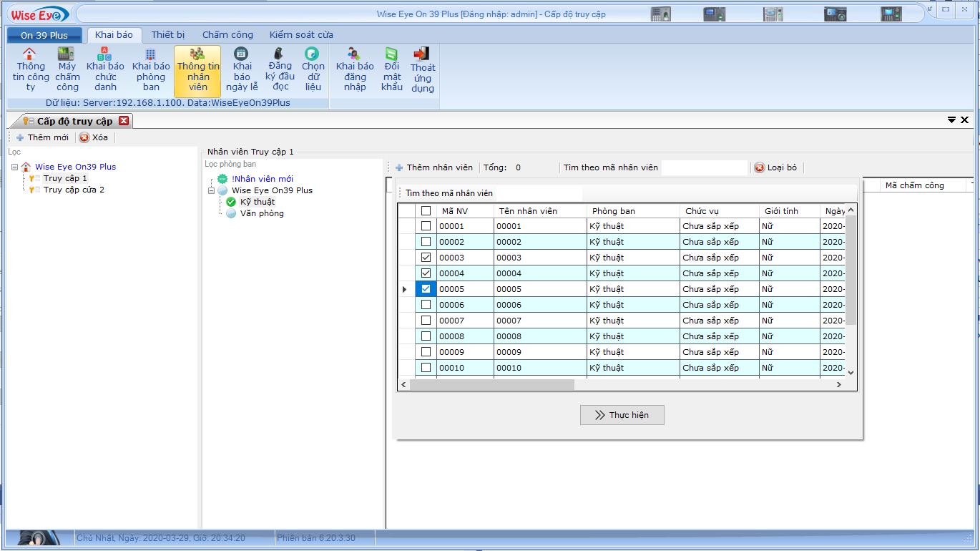
Task: Open Khai báo phòng ban icon
Action: click(150, 54)
